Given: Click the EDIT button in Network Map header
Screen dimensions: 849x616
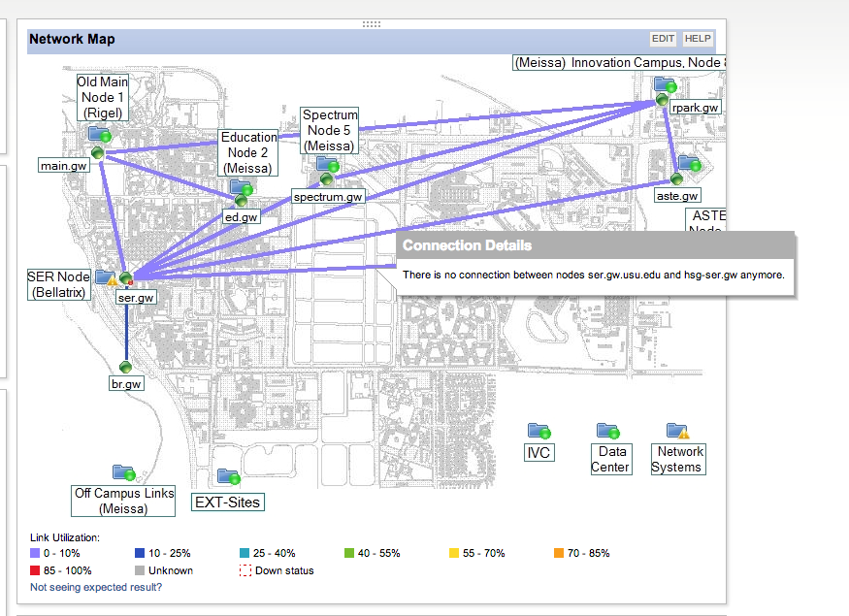Looking at the screenshot, I should coord(663,39).
